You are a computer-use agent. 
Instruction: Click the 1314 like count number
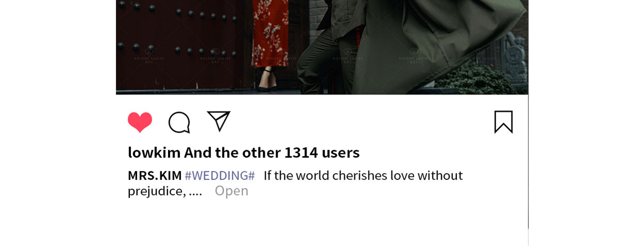(301, 152)
